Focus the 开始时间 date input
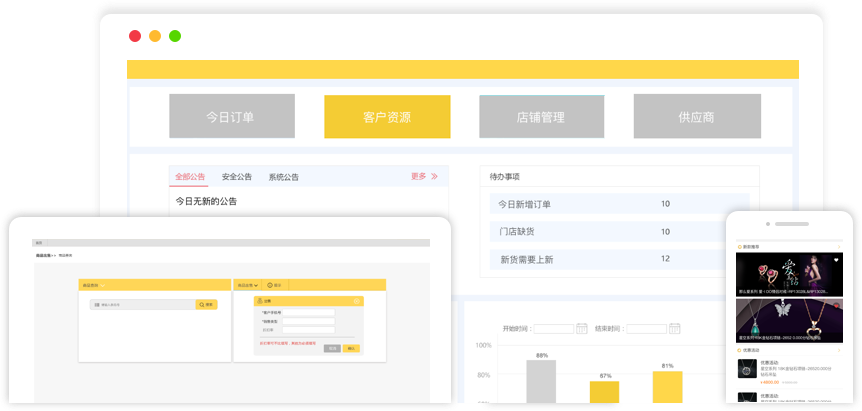 tap(554, 329)
